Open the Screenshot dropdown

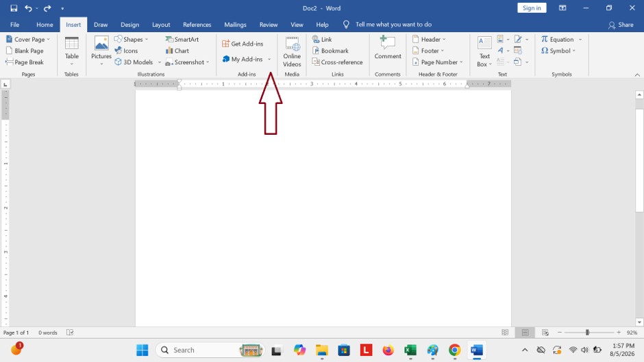point(187,62)
